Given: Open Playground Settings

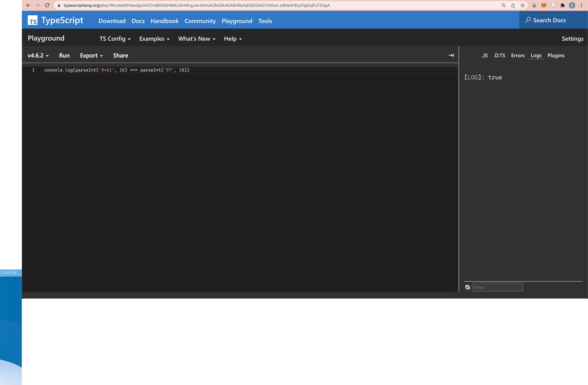Looking at the screenshot, I should tap(572, 39).
